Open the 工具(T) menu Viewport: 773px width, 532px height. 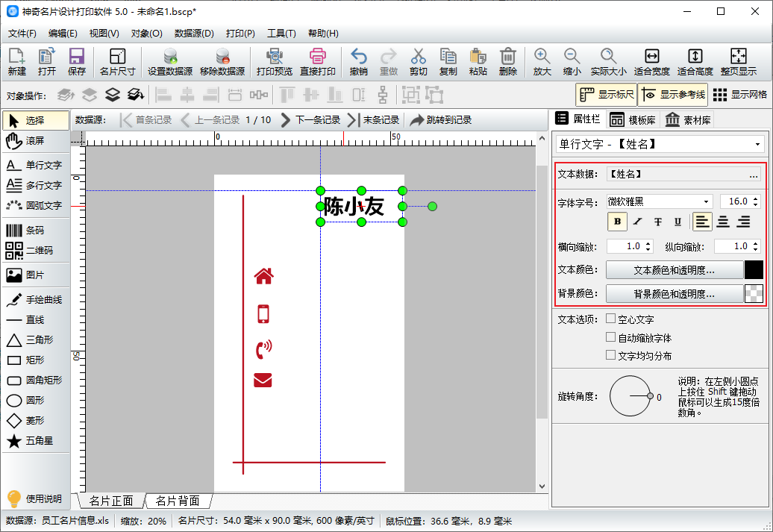coord(281,33)
